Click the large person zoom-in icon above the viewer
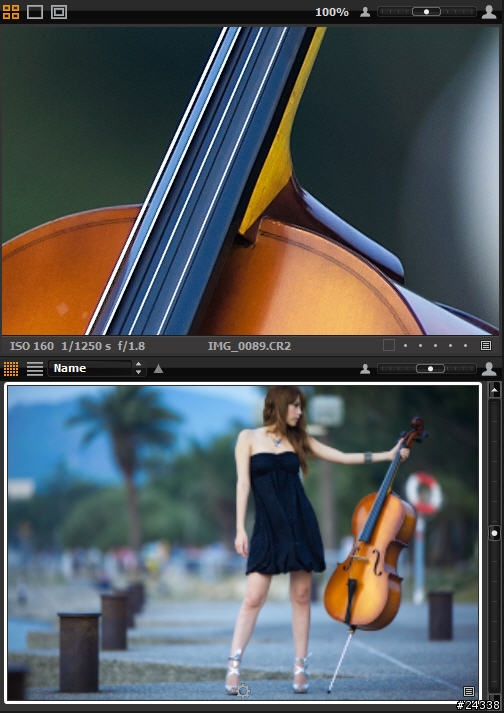 [489, 12]
